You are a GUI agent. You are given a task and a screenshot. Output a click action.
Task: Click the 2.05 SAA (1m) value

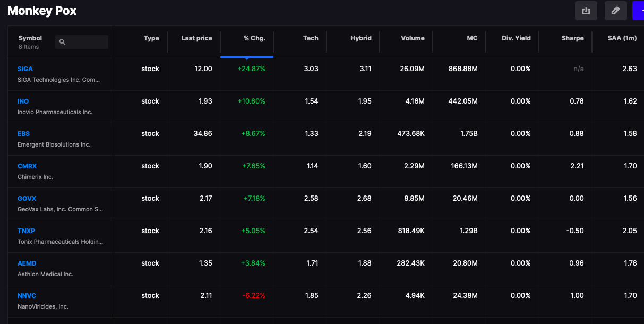tap(630, 231)
